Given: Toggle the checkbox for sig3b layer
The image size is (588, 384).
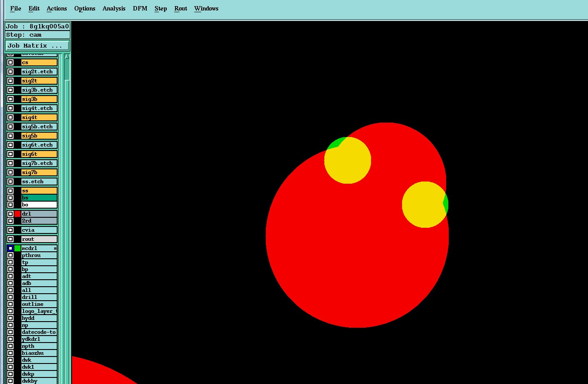Looking at the screenshot, I should (10, 99).
